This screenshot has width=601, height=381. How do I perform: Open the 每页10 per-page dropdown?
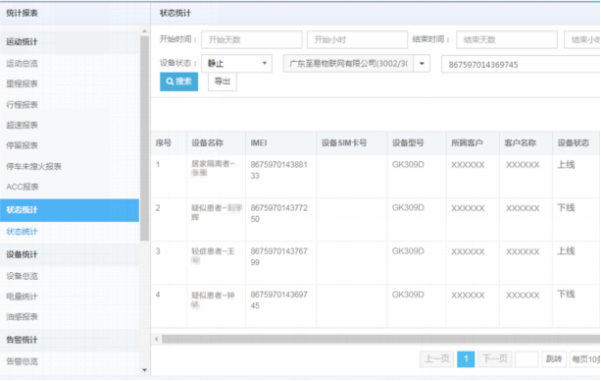pyautogui.click(x=585, y=359)
